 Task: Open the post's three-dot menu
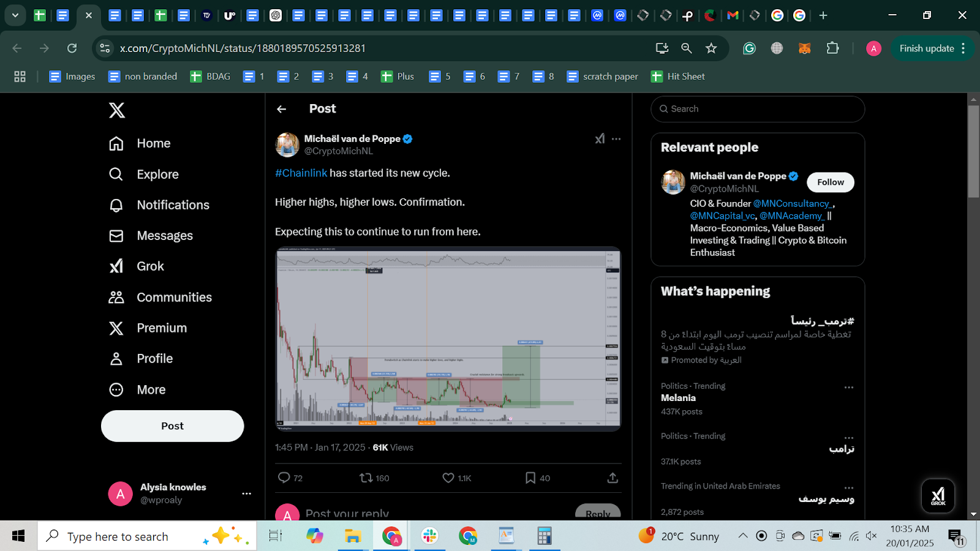616,139
